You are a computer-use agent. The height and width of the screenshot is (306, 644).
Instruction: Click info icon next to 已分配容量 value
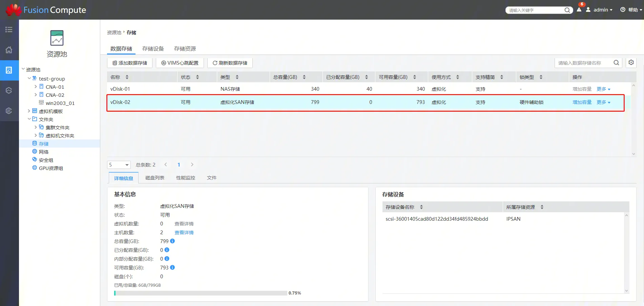pos(167,250)
